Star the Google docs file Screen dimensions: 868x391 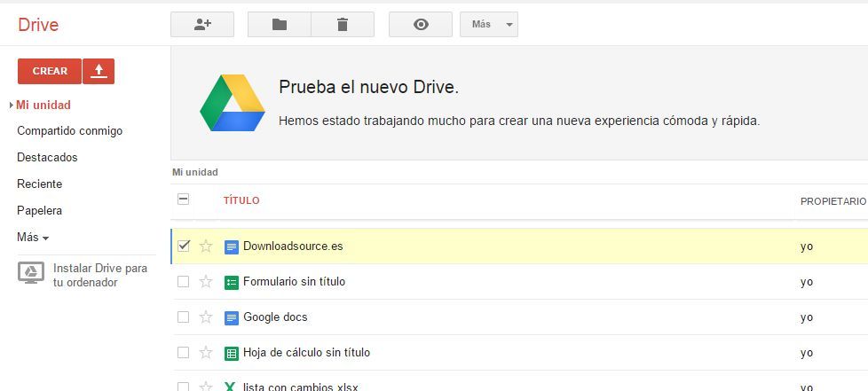pos(206,317)
